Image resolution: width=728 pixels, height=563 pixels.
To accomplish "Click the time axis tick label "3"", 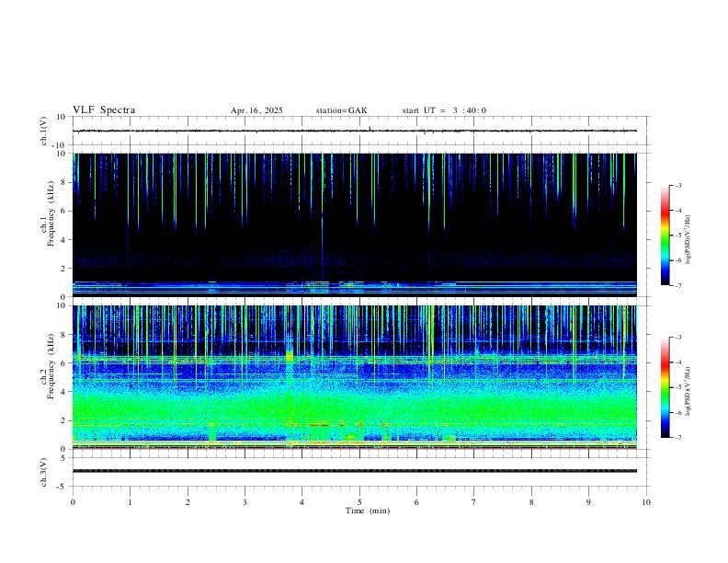I will point(245,502).
